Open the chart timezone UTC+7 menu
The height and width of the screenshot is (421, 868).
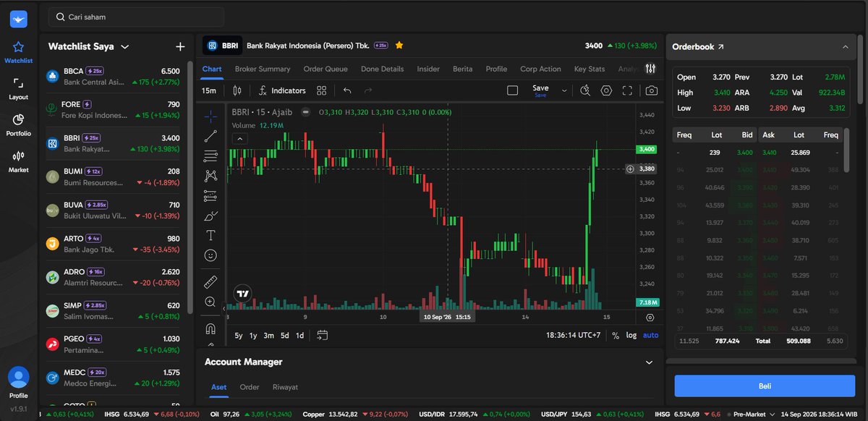point(574,335)
